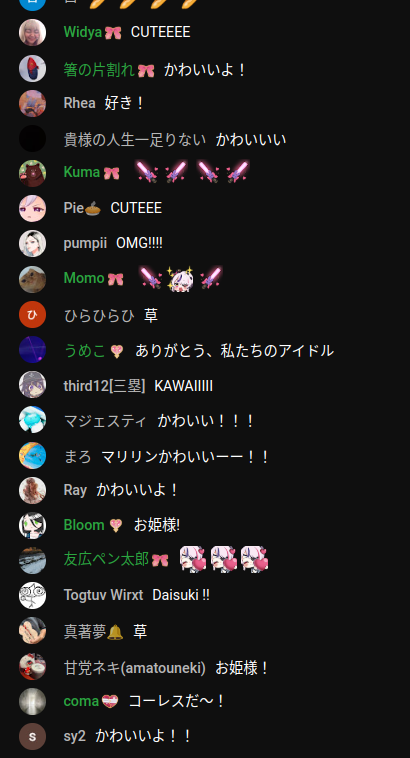
Task: Click the bell icon next to 真著夢
Action: [x=115, y=631]
